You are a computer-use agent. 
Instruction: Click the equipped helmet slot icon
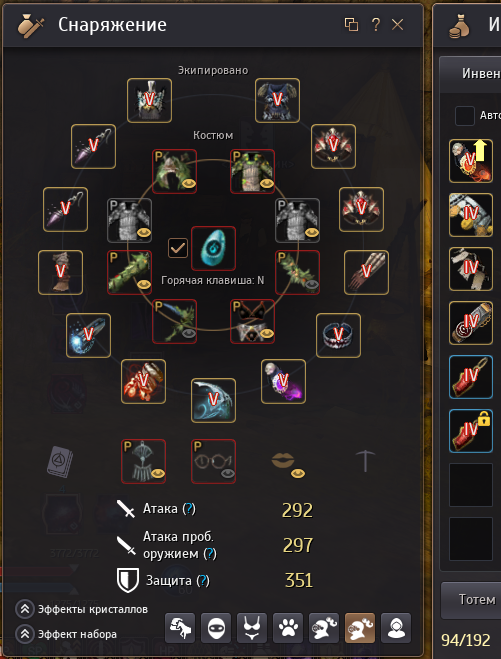pyautogui.click(x=149, y=100)
